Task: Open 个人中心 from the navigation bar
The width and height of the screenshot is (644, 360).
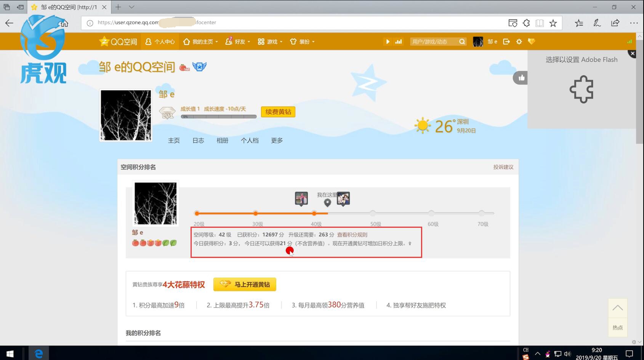Action: pos(160,42)
